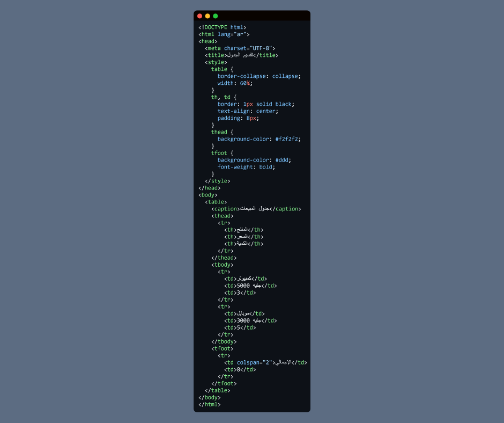504x423 pixels.
Task: Click the yellow minimize dot
Action: [x=207, y=16]
